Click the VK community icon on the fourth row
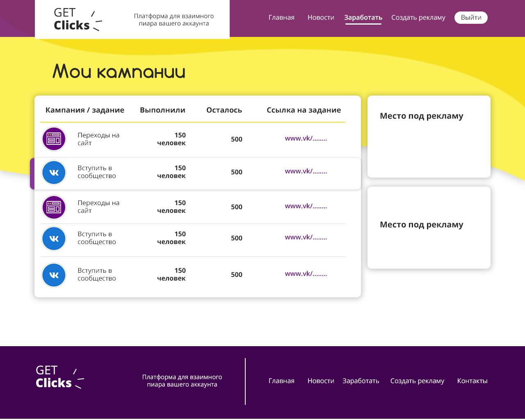The image size is (525, 420). point(54,238)
